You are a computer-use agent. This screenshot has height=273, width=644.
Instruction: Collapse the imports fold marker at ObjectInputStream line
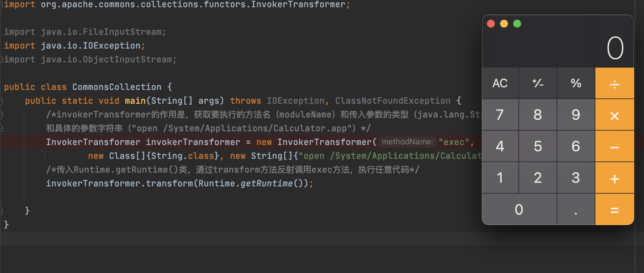click(1, 59)
